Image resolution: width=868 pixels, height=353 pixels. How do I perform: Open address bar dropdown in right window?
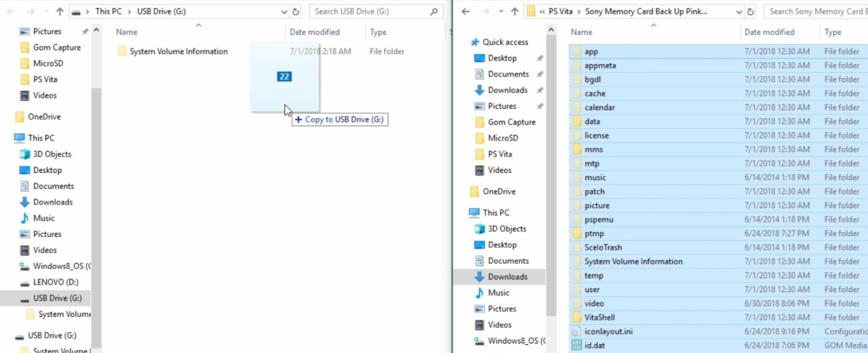pos(738,11)
